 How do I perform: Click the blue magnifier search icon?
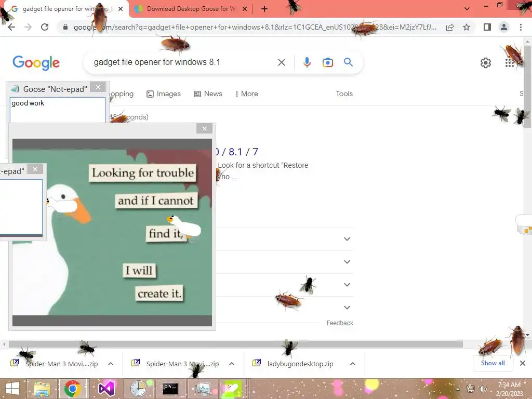[348, 62]
